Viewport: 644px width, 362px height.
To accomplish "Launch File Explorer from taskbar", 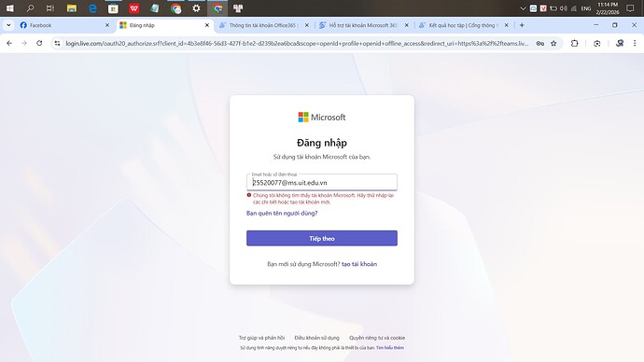I will [72, 8].
